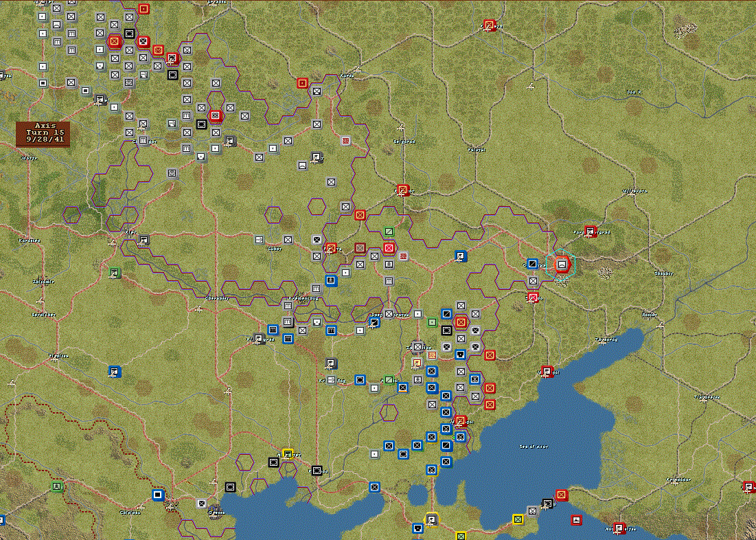Select the red counter at the right map edge

pyautogui.click(x=749, y=487)
